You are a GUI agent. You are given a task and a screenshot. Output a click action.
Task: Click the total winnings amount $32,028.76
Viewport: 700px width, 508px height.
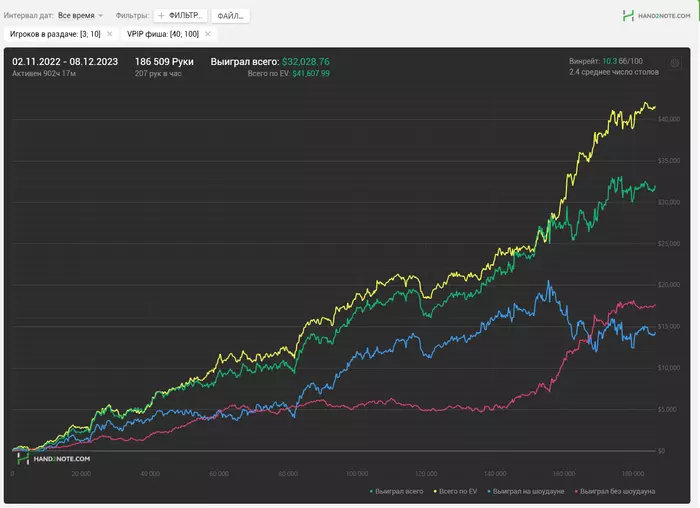point(305,61)
